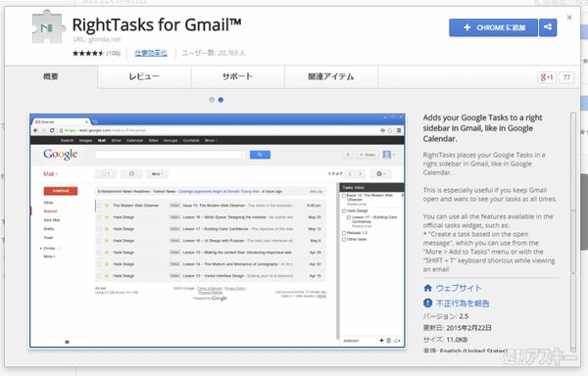Open the 関連アイテム tab
Screen dimensions: 588x376
[x=331, y=76]
